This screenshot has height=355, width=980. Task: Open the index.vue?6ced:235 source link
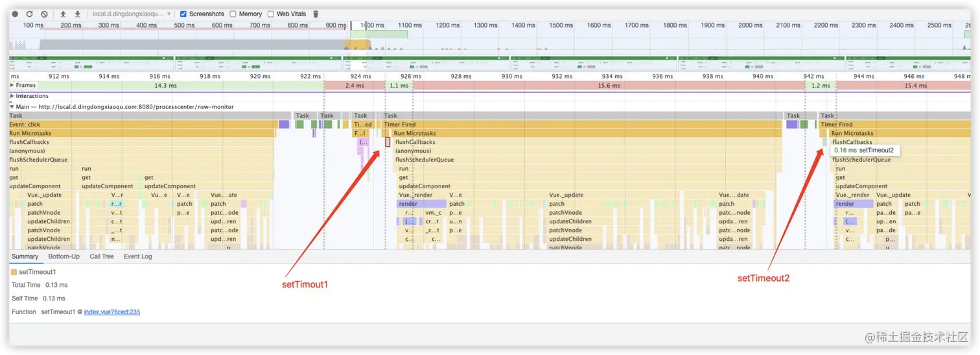tap(112, 312)
